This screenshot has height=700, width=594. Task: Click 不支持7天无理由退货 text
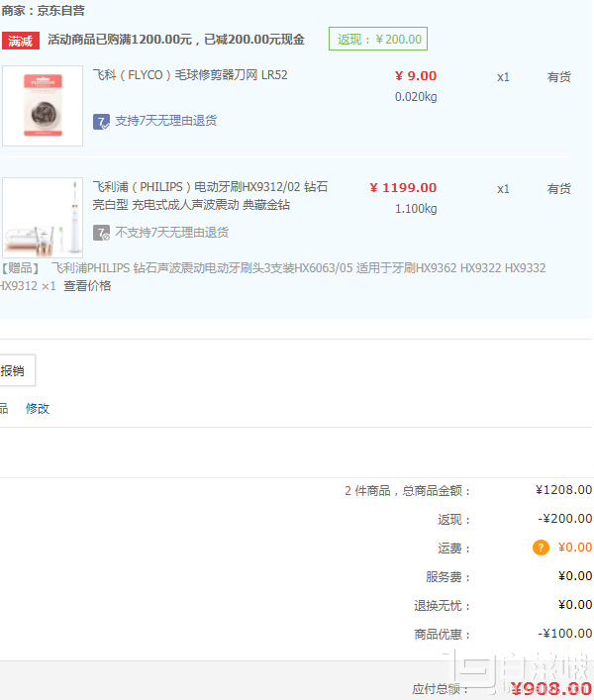[172, 232]
